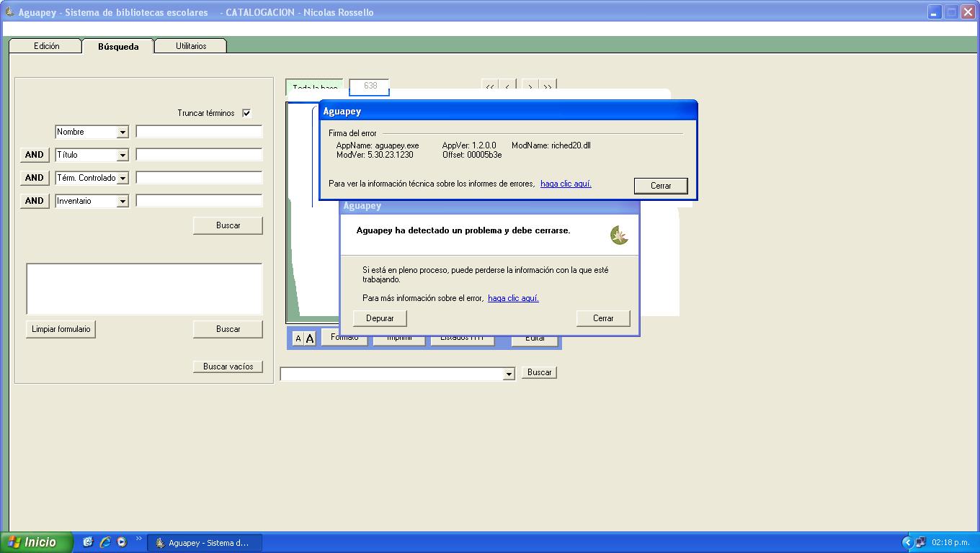
Task: Switch to the Utilitarios tab
Action: (191, 46)
